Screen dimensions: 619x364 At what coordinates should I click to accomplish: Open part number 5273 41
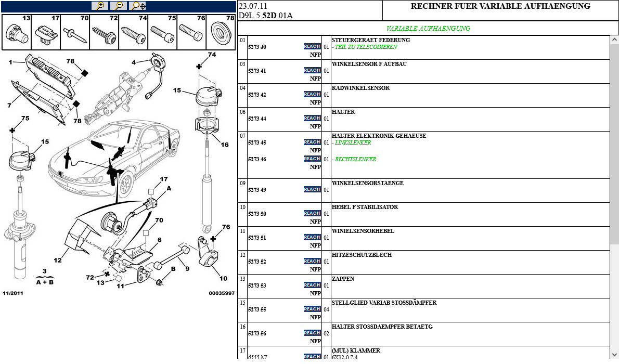[x=257, y=71]
